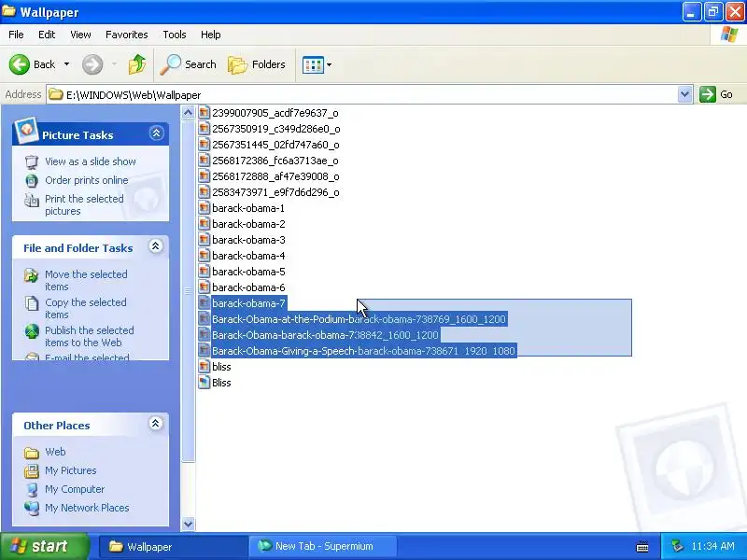Open the Favorites menu
This screenshot has width=747, height=560.
click(x=127, y=35)
